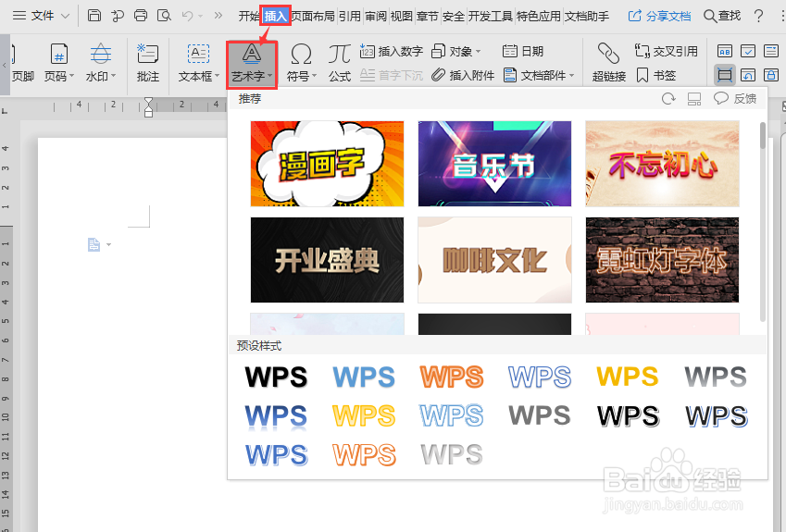Switch to the 视图 tab

[x=402, y=17]
